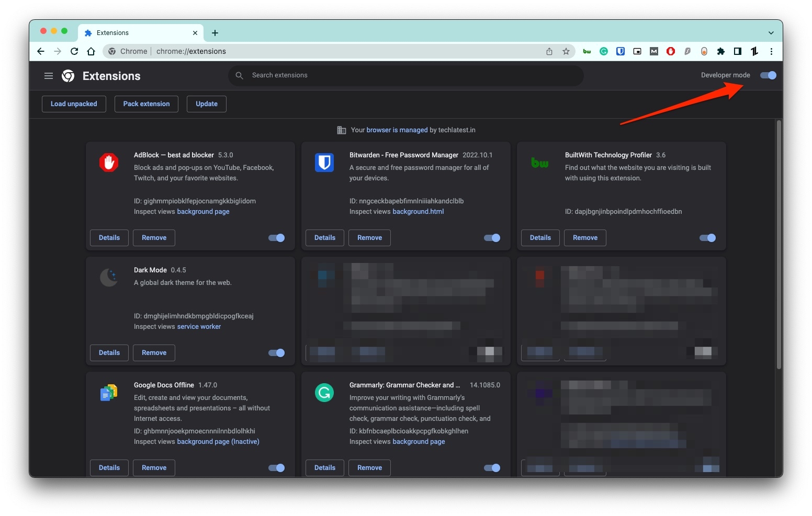812x516 pixels.
Task: Disable the AdBlock extension
Action: (x=276, y=238)
